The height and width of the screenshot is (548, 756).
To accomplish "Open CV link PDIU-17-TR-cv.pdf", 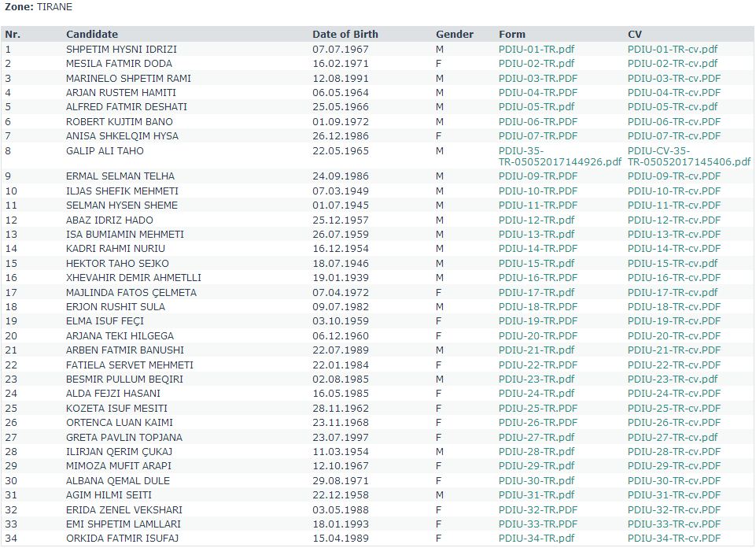I will tap(672, 293).
